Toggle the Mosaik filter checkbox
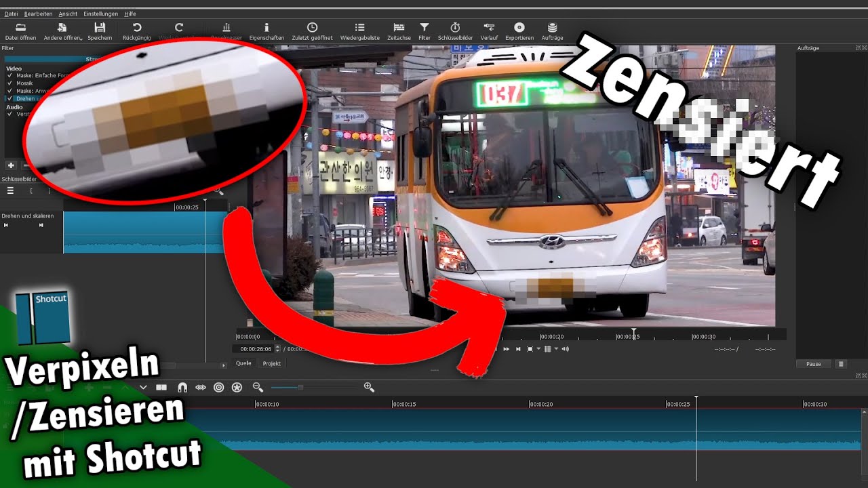The height and width of the screenshot is (488, 868). pos(10,83)
